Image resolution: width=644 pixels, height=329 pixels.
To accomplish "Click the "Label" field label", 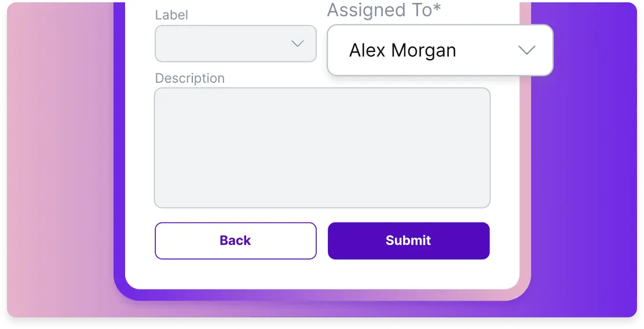I will (171, 15).
